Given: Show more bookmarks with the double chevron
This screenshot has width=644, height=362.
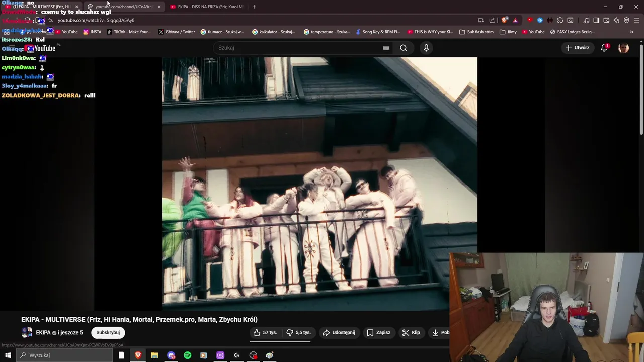Looking at the screenshot, I should (631, 32).
